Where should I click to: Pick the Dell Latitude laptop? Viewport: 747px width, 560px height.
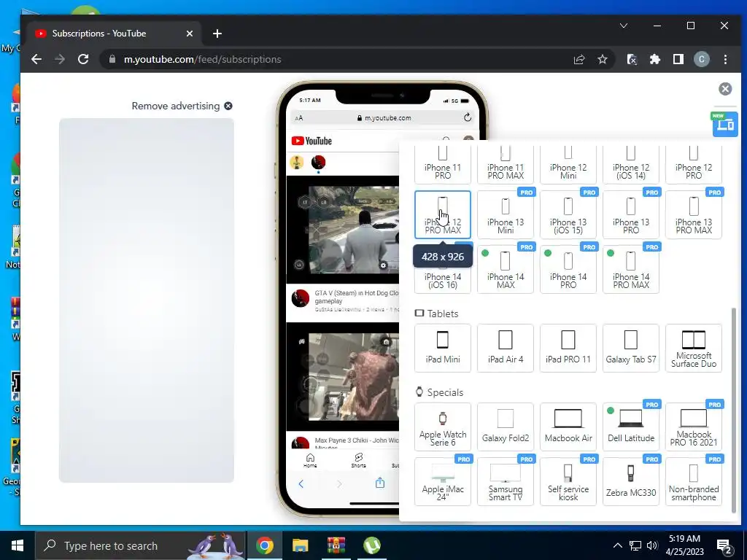click(631, 427)
